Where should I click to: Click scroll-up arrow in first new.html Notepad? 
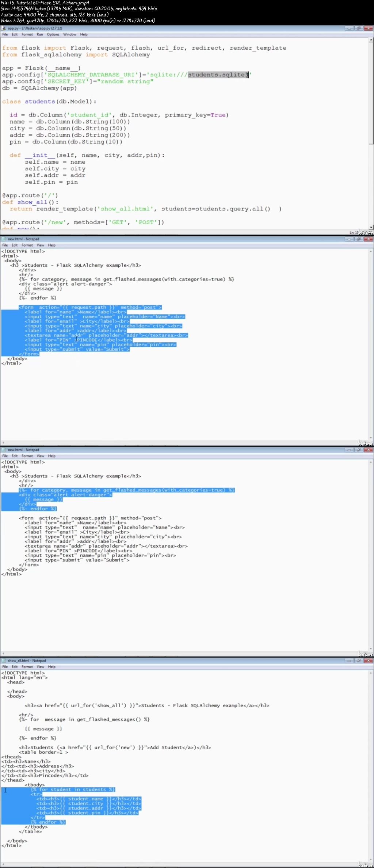371,251
